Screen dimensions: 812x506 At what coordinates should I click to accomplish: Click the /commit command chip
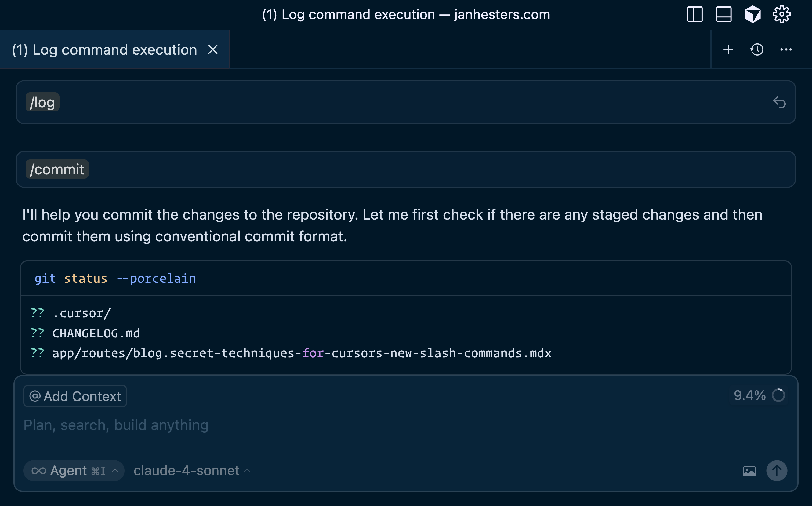[57, 169]
